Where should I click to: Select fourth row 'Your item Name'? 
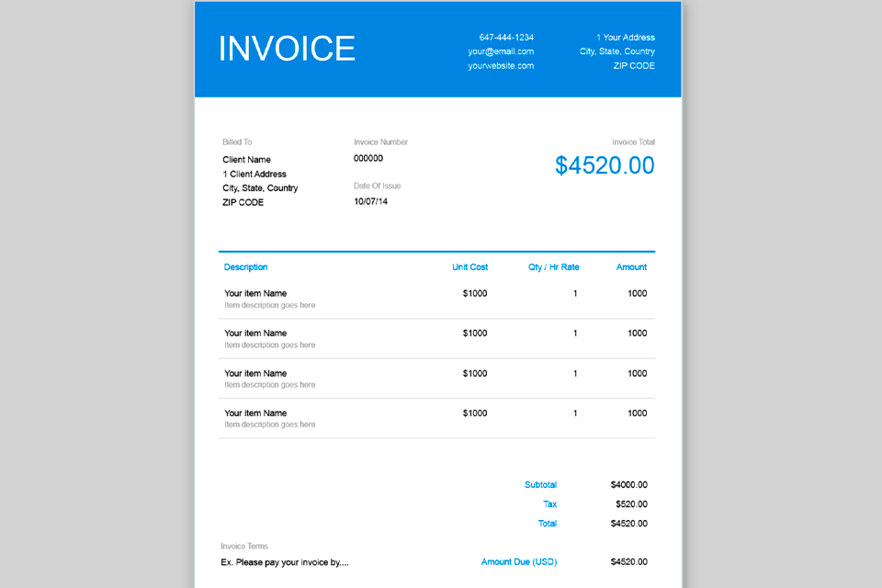[255, 413]
